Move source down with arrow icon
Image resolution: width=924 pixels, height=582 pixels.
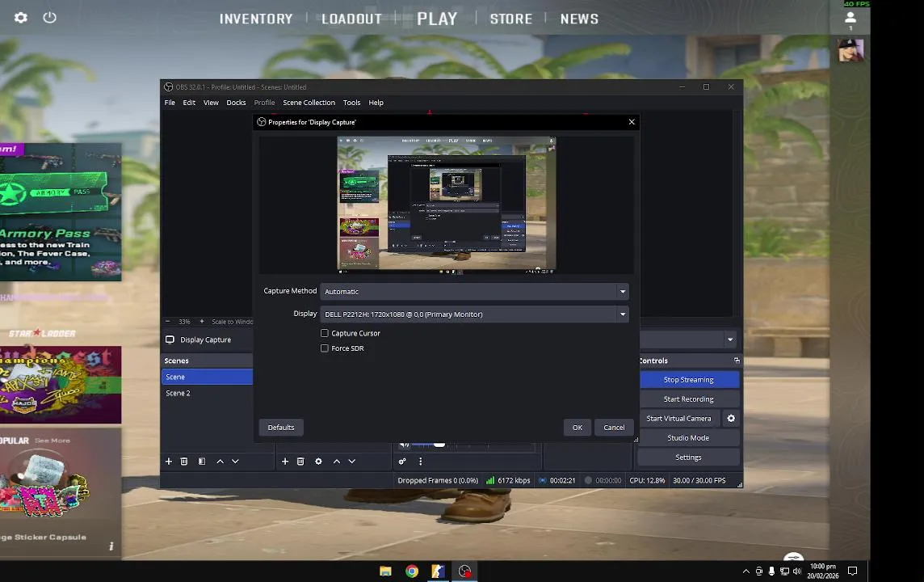click(x=352, y=461)
